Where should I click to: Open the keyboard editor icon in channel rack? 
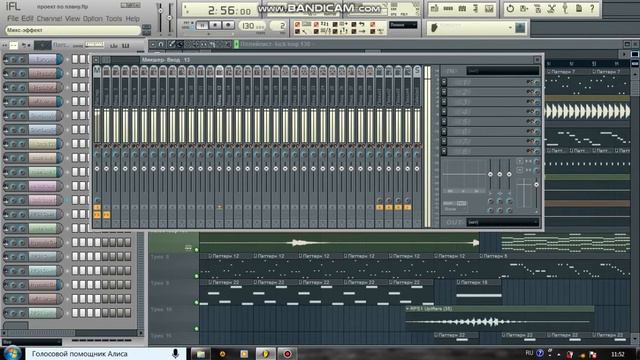coord(126,45)
